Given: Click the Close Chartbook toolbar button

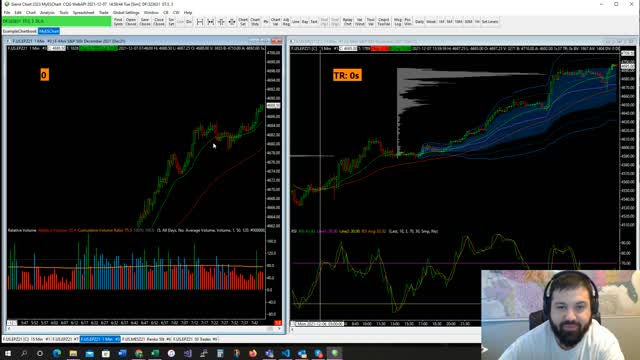Looking at the screenshot, I should tap(159, 22).
